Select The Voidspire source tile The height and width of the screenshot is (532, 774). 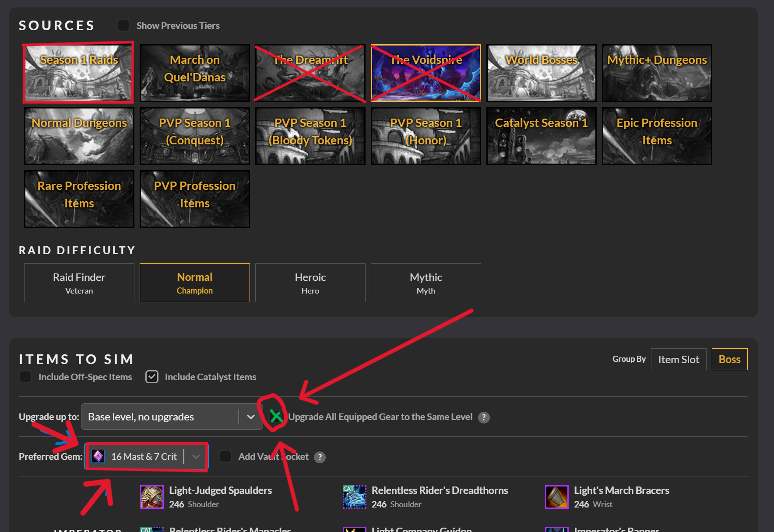(426, 73)
